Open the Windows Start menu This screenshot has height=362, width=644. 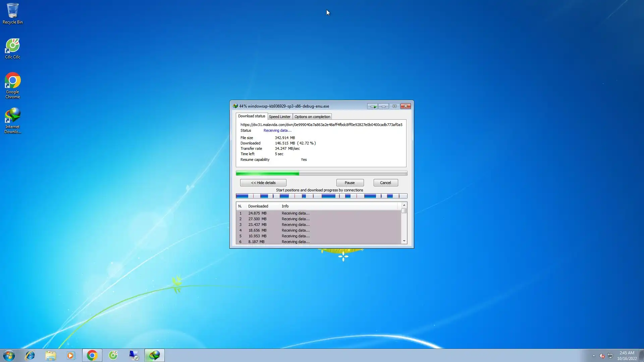(x=9, y=355)
